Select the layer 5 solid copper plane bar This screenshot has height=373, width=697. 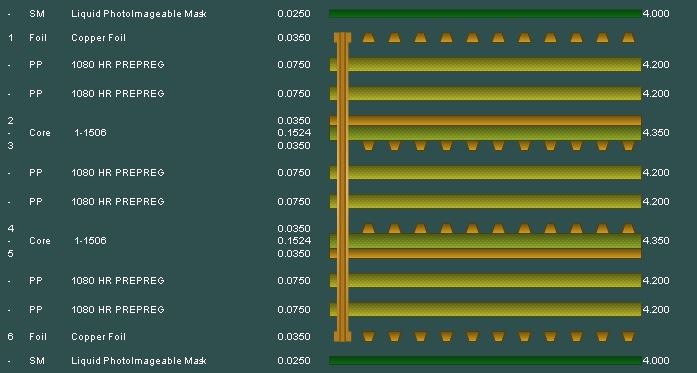485,253
